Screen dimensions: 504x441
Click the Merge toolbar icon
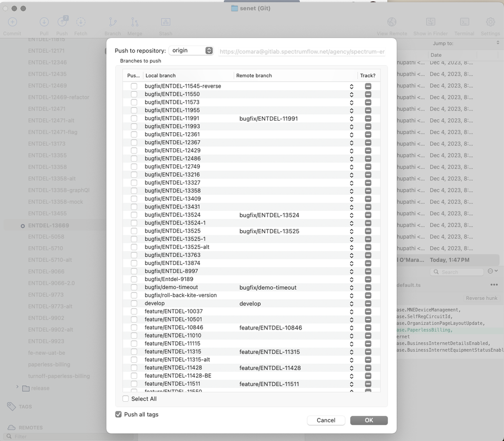[135, 22]
